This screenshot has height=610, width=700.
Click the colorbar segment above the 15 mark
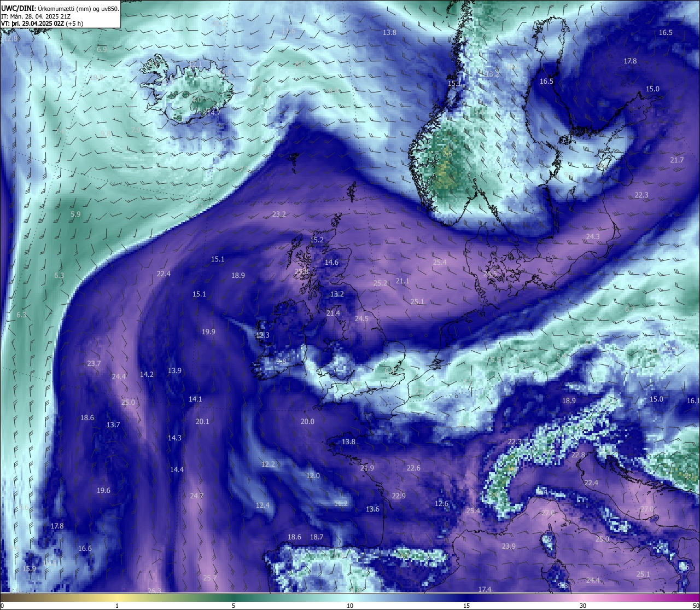pyautogui.click(x=466, y=597)
